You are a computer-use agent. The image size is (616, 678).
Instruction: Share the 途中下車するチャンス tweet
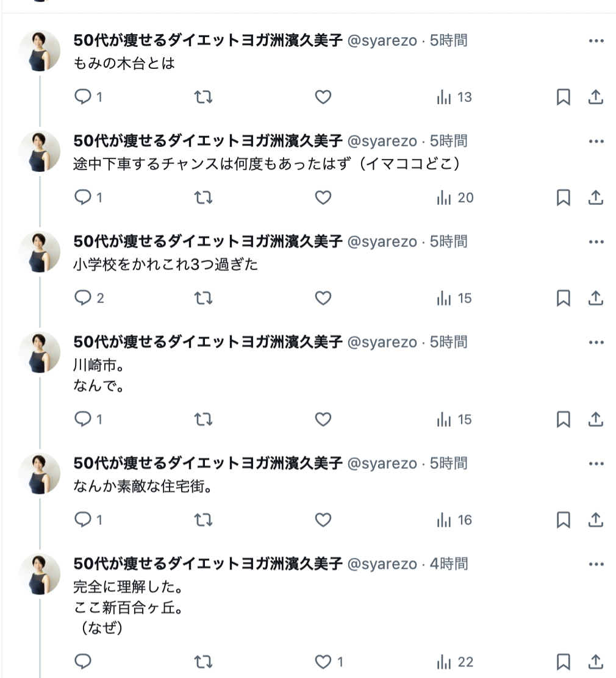596,198
